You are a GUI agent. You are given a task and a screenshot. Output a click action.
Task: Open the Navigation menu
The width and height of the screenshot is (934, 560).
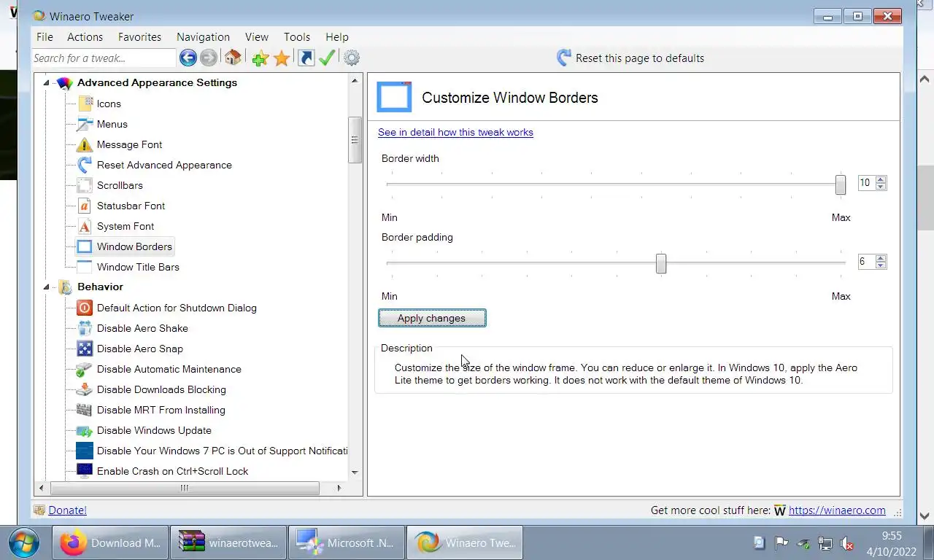point(203,36)
